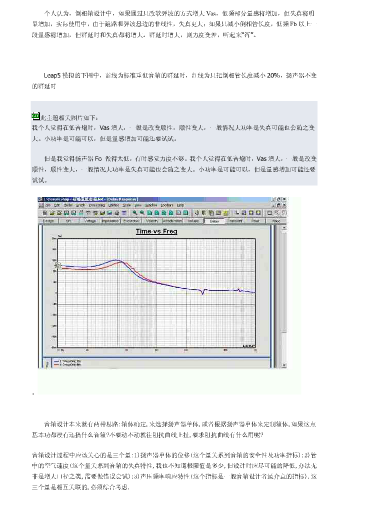
Task: Click the leftmost icon in the LEAP toolbar
Action: pos(45,213)
